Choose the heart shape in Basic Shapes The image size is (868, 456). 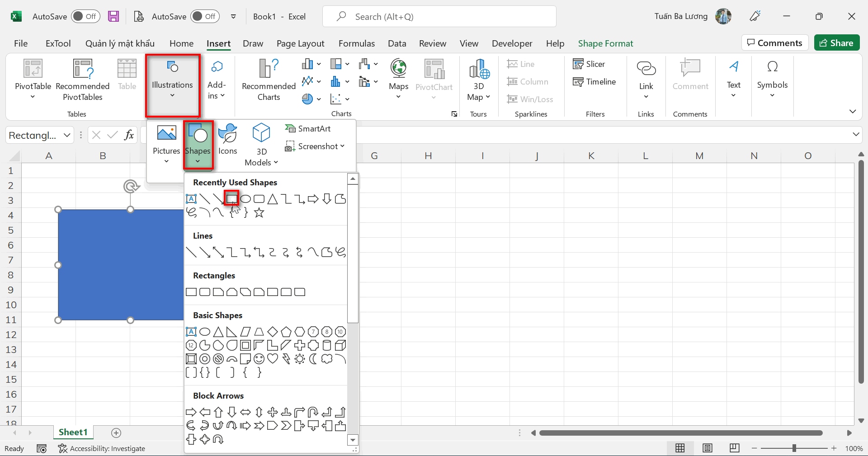coord(273,359)
